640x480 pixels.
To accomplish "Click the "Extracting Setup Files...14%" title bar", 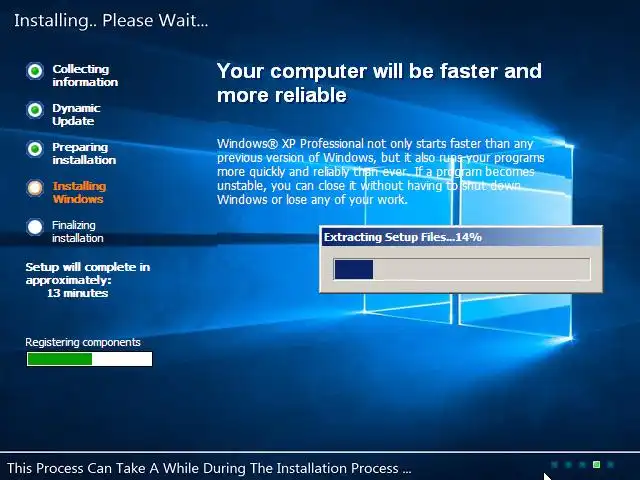I will 461,237.
